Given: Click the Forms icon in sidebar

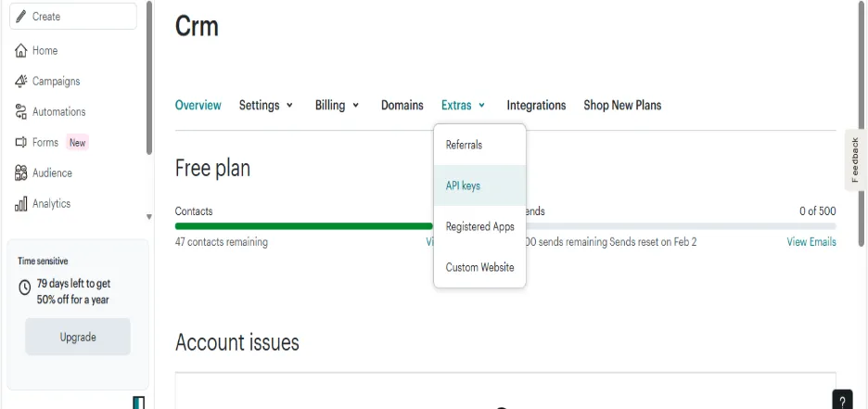Looking at the screenshot, I should click(x=21, y=143).
